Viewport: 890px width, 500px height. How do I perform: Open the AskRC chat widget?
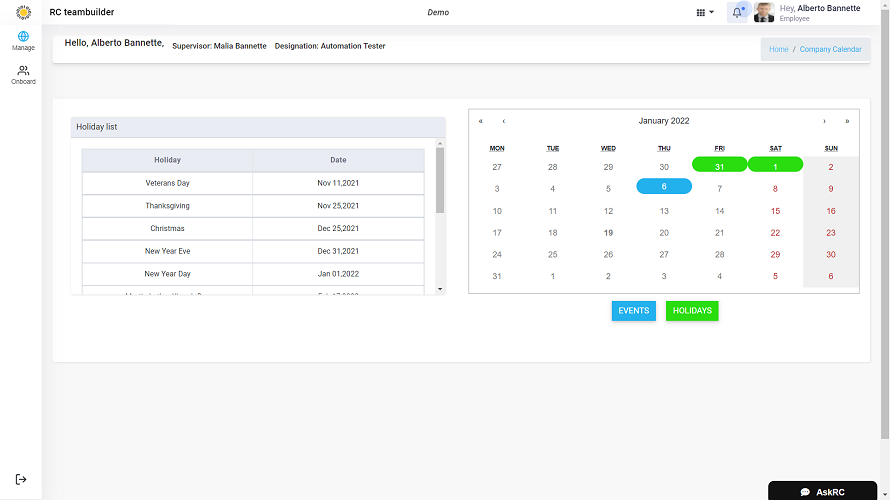pos(822,492)
